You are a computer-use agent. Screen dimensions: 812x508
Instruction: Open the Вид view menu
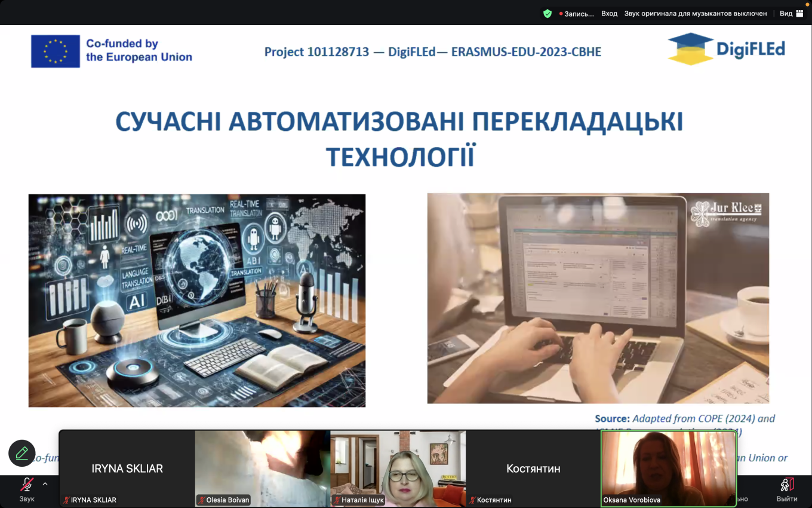coord(786,13)
